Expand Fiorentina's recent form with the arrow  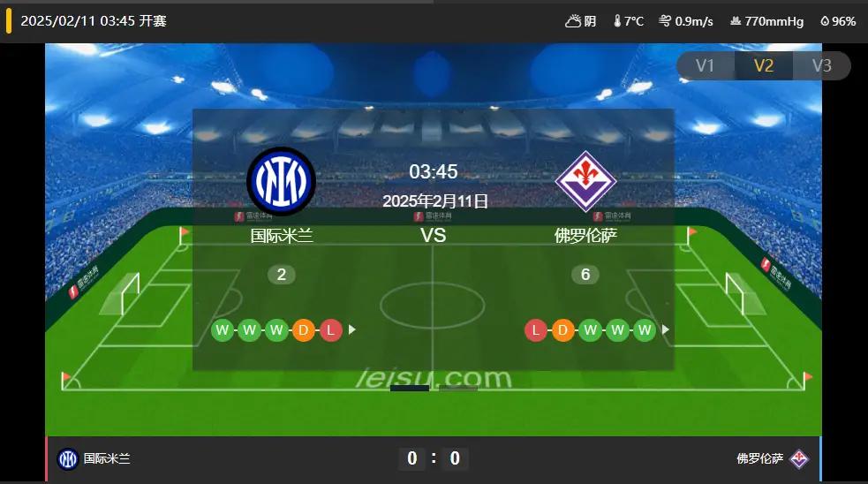point(666,330)
